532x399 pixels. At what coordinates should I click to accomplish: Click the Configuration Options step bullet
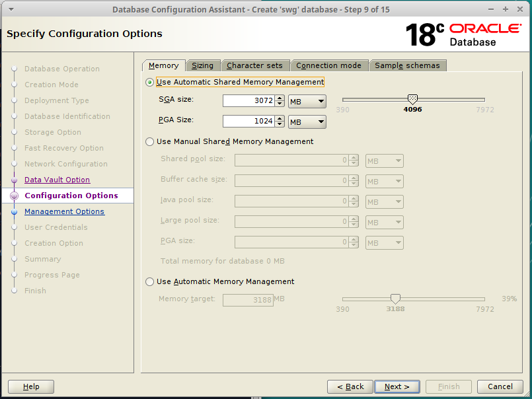pyautogui.click(x=15, y=196)
